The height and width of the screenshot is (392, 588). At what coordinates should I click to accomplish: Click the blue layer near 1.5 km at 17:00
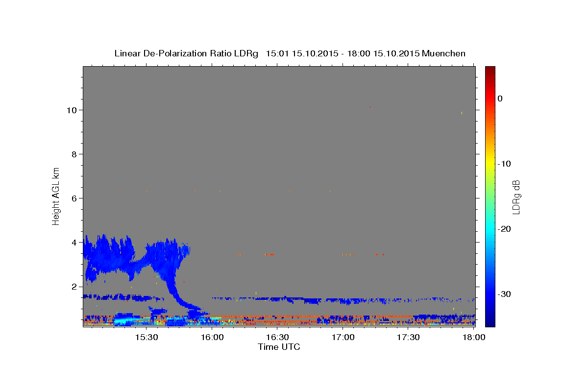click(343, 300)
